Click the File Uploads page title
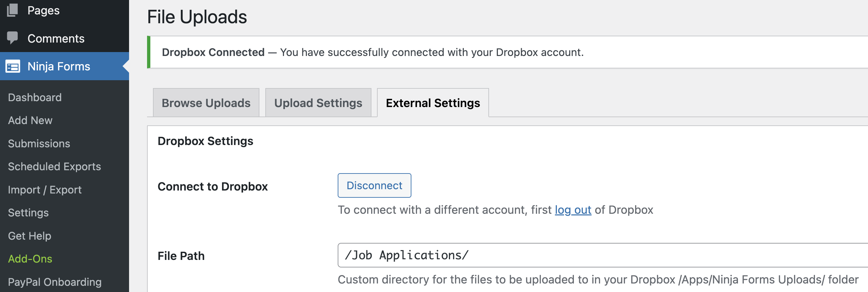 [197, 16]
